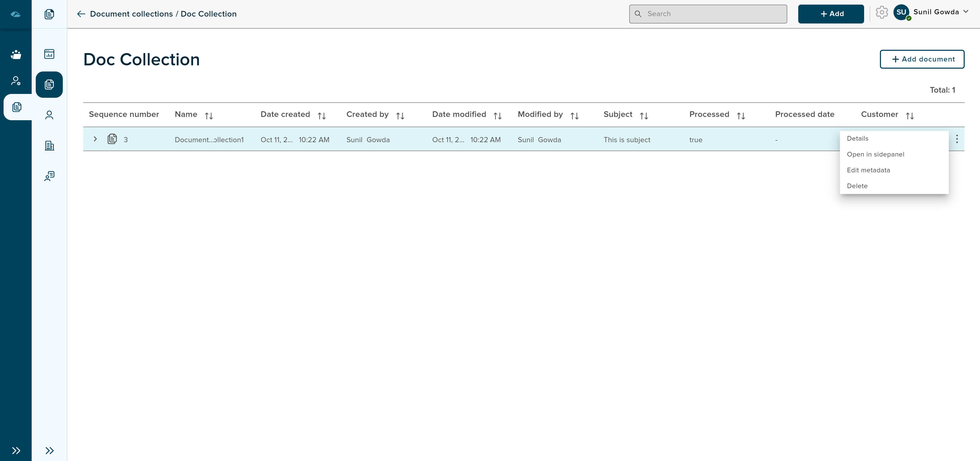Click the settings gear icon
980x461 pixels.
882,13
